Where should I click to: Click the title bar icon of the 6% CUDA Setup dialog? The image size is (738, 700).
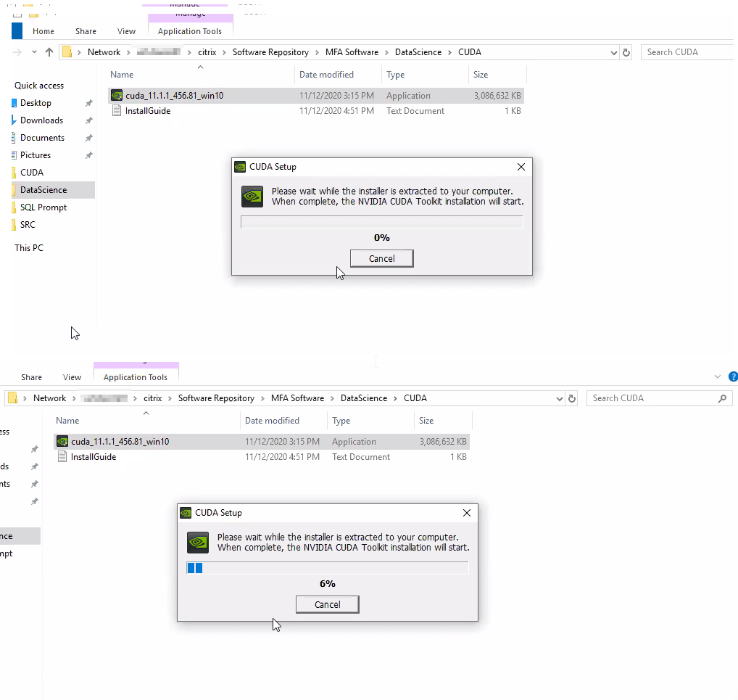coord(186,513)
